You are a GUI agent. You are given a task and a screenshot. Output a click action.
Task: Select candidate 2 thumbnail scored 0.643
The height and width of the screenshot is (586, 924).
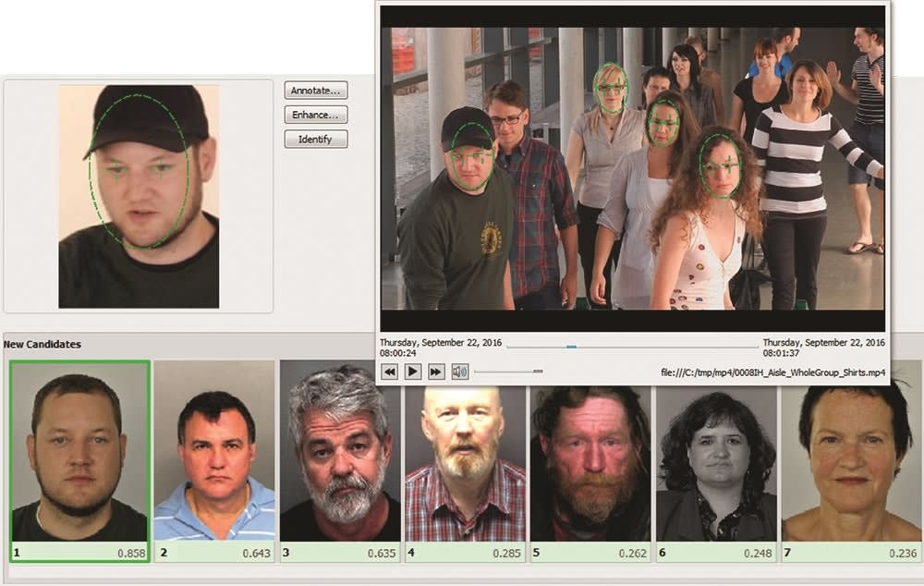pos(214,451)
